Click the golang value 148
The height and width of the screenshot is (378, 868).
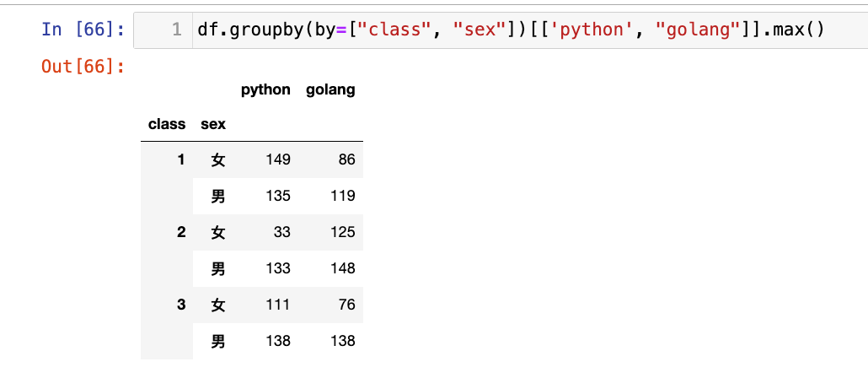coord(342,268)
